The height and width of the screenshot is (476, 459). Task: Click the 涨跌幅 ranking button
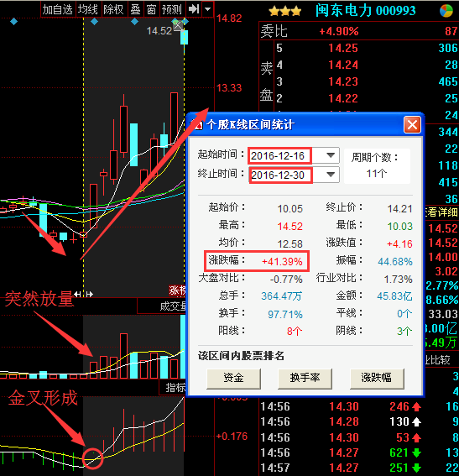coord(377,379)
